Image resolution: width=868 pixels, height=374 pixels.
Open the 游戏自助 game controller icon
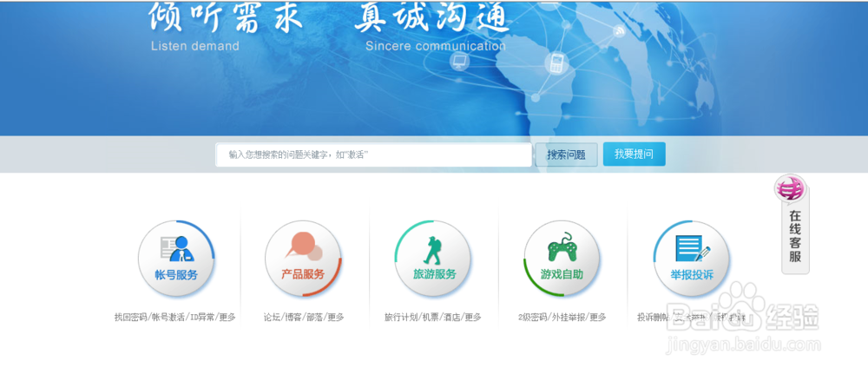click(x=562, y=259)
